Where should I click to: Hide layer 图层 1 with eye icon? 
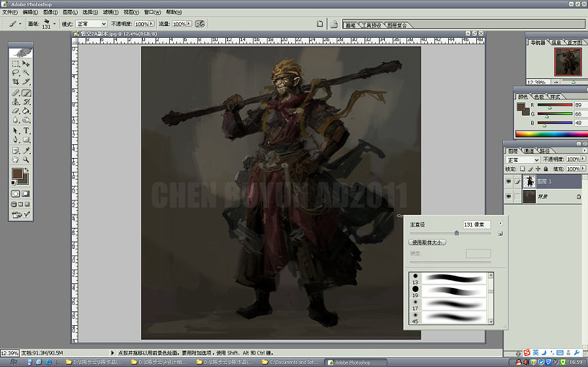point(508,182)
